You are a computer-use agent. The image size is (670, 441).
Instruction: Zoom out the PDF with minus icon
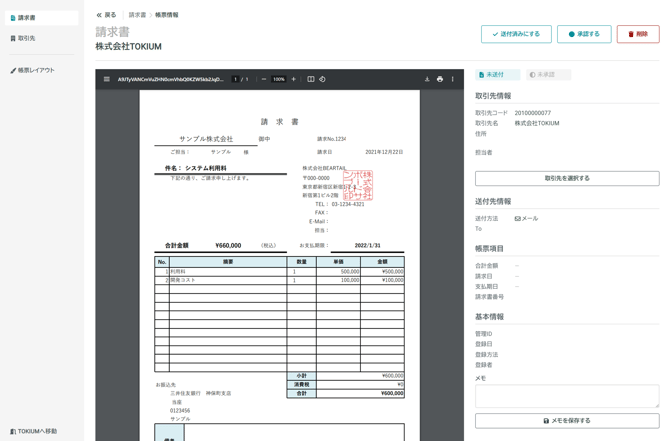(264, 79)
